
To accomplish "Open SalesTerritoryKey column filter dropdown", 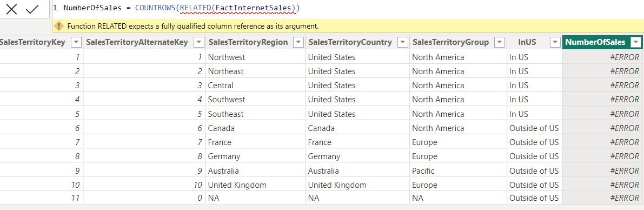I will click(76, 42).
